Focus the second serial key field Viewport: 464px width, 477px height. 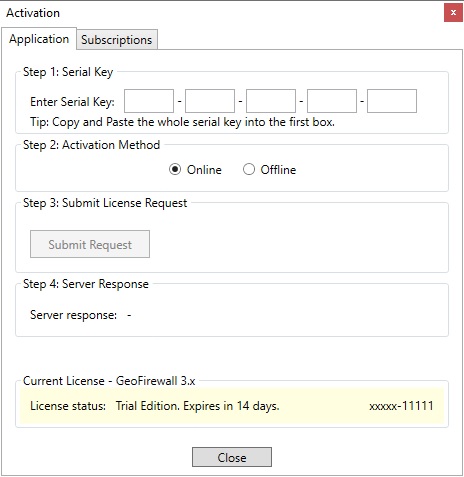210,101
